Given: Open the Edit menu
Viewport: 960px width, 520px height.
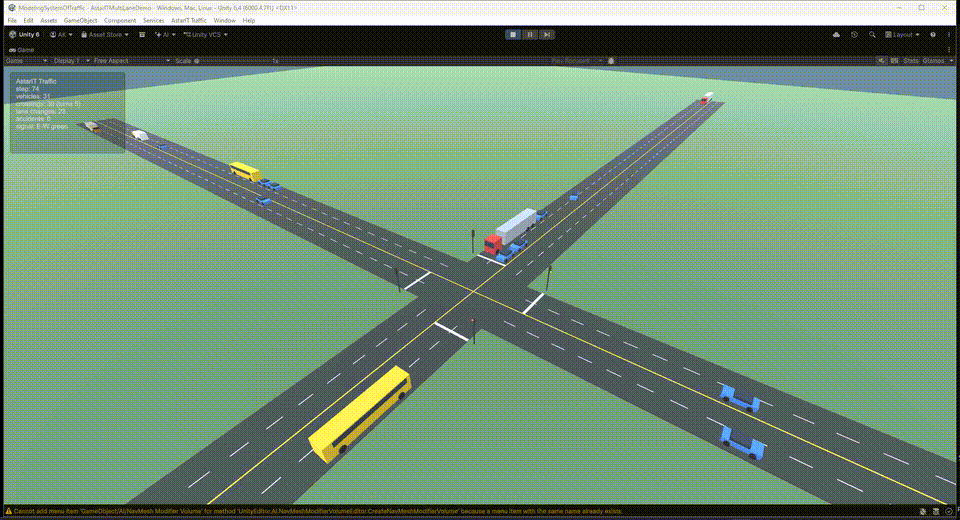Looking at the screenshot, I should [28, 20].
